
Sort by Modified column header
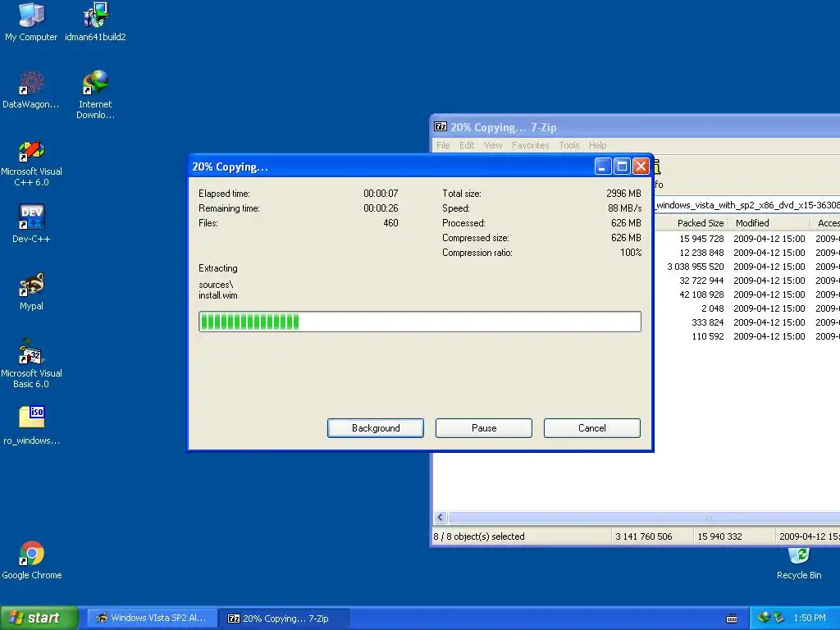point(769,223)
